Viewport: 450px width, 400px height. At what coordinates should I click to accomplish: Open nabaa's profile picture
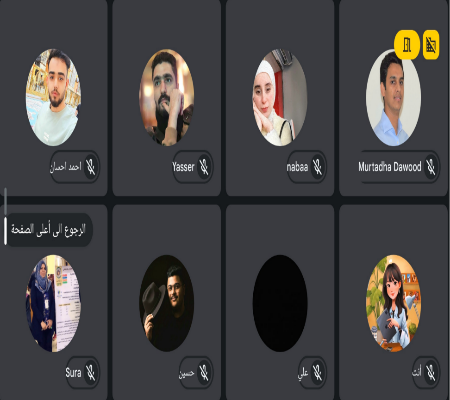(280, 98)
